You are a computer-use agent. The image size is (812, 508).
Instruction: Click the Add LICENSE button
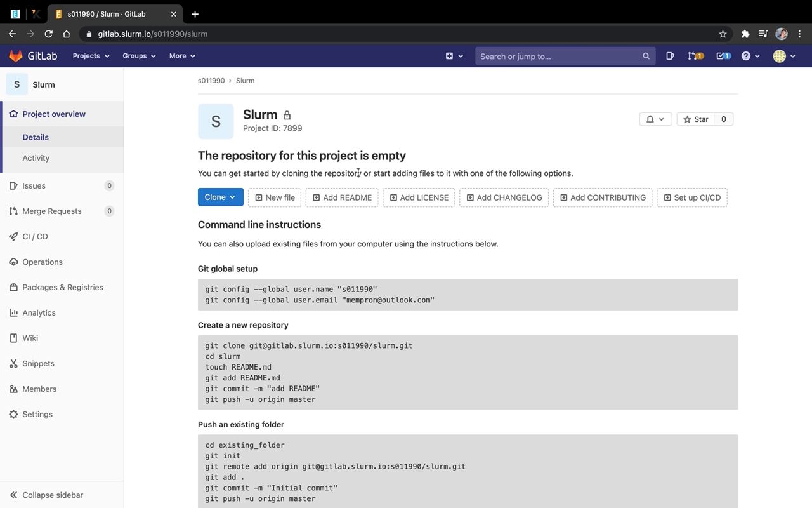point(419,197)
